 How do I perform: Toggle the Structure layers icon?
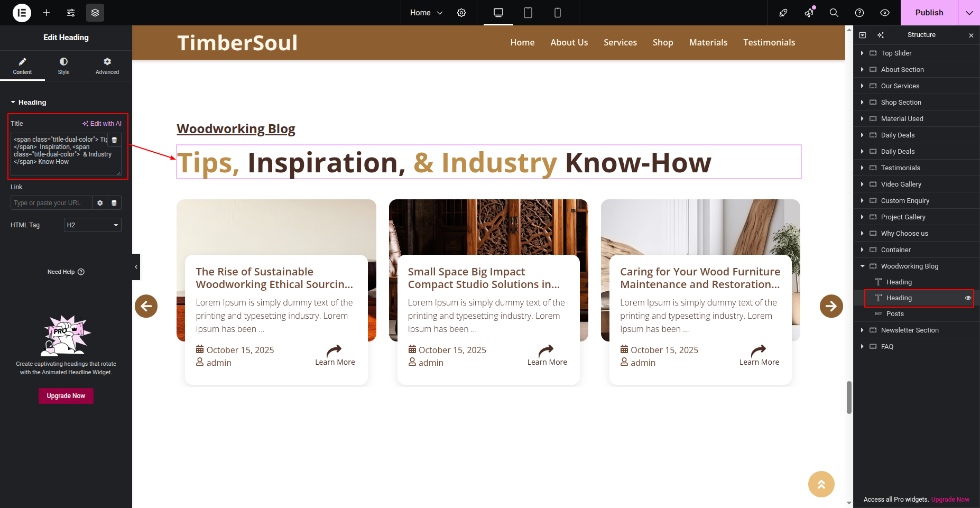(95, 13)
